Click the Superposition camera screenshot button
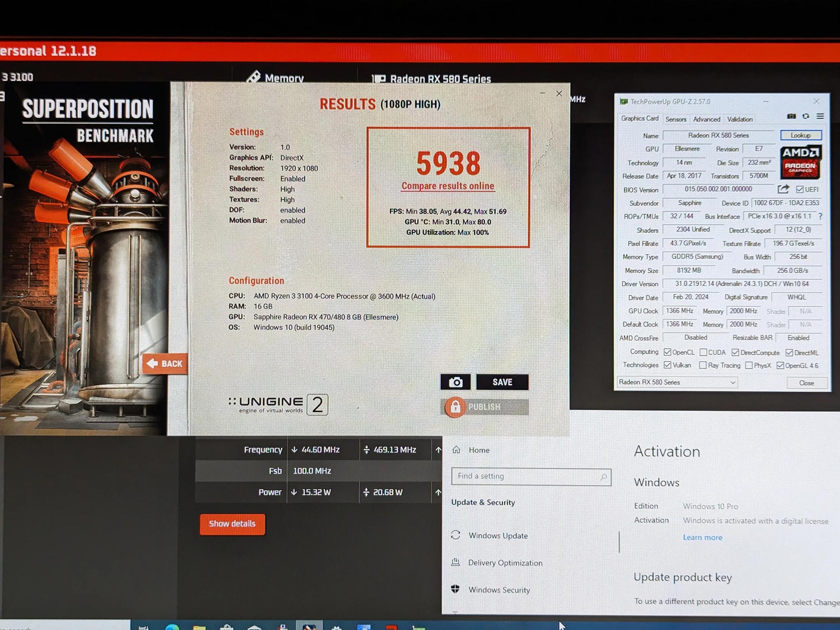The width and height of the screenshot is (840, 630). point(455,382)
